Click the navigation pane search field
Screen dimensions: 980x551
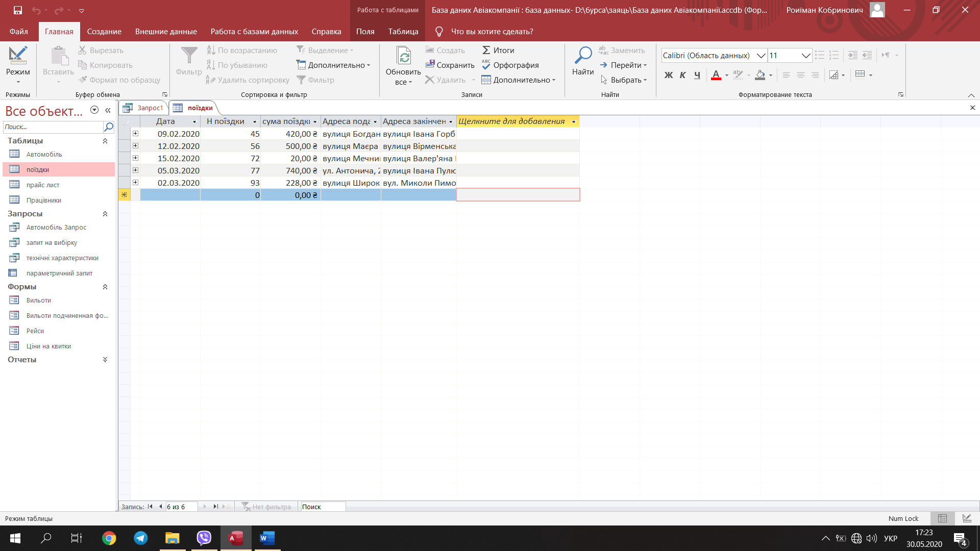click(53, 127)
